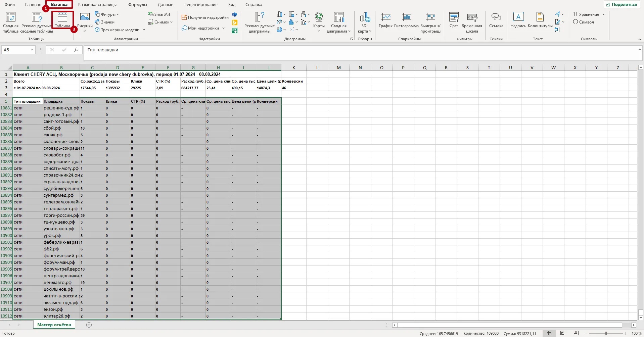Screen dimensions: 644x337
Task: Insert a Гистограмма sparkline
Action: pos(406,20)
